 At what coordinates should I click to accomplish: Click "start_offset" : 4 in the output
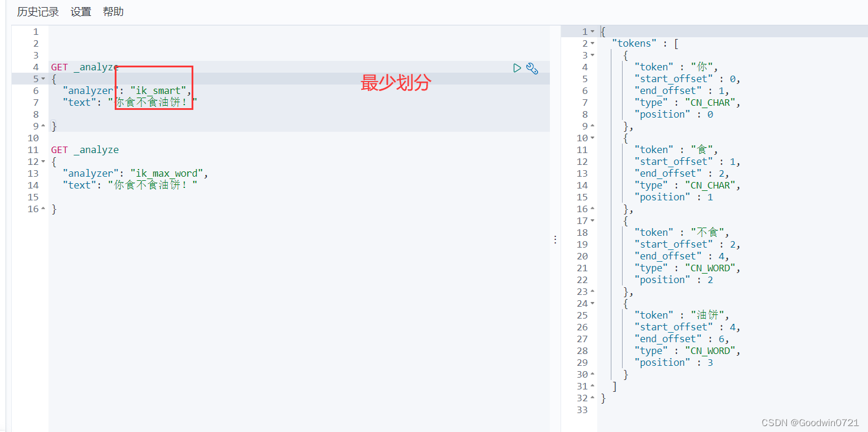click(685, 327)
